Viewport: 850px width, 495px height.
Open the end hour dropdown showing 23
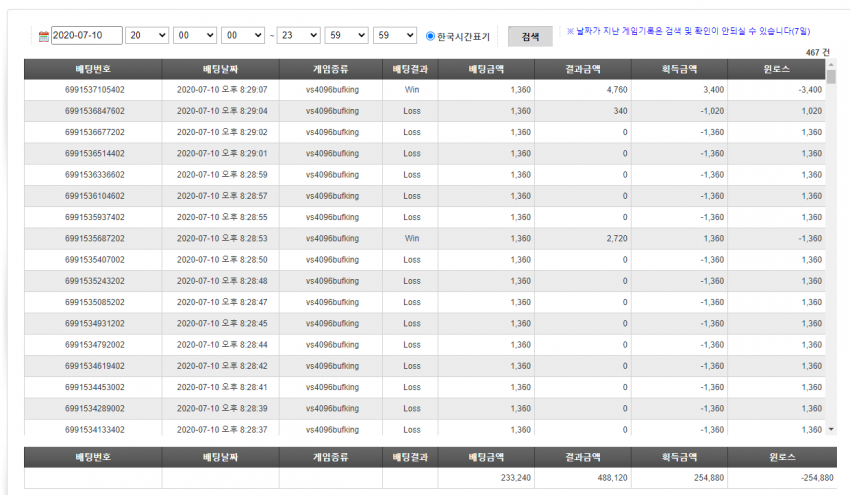coord(298,35)
